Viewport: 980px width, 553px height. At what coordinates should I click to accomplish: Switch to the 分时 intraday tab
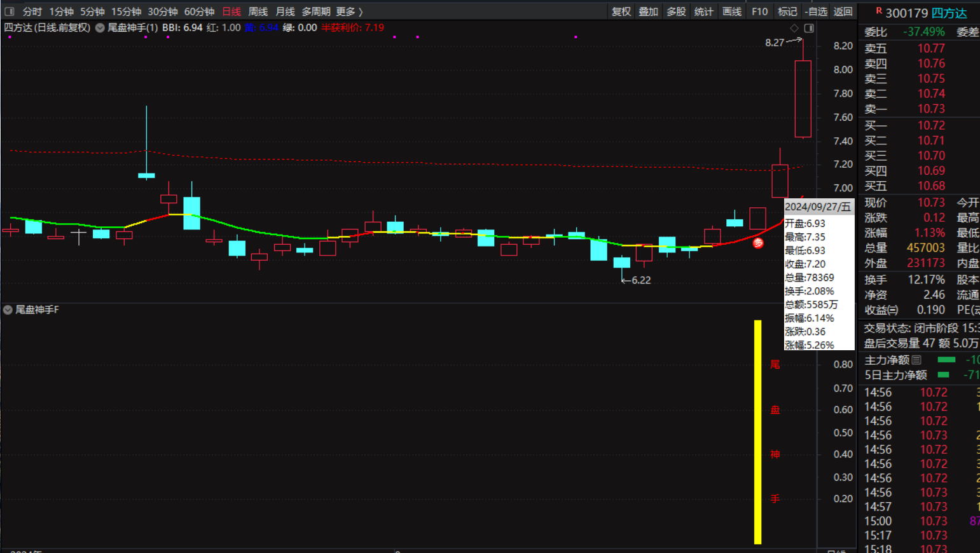(x=32, y=11)
